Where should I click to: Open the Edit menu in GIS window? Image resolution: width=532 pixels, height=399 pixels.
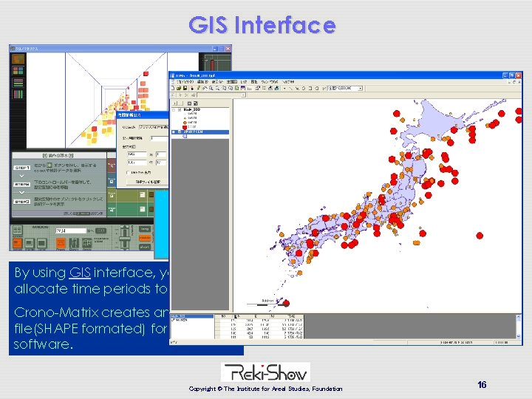click(x=202, y=82)
